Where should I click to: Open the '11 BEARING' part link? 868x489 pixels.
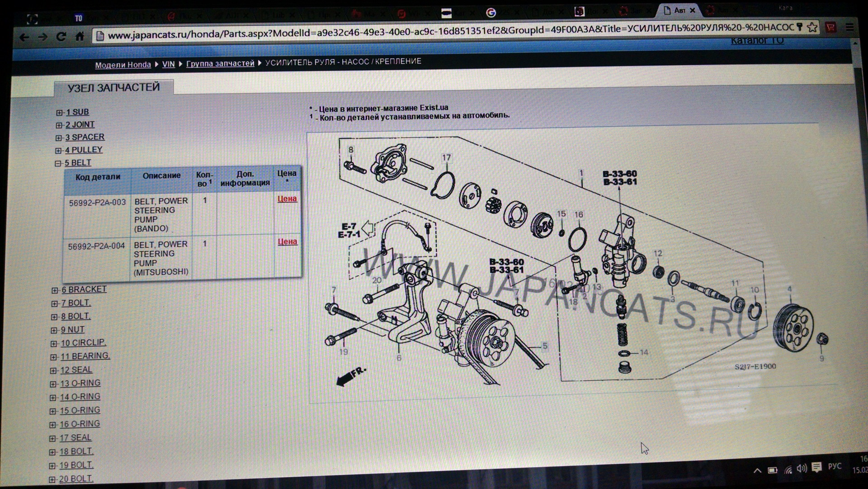click(85, 356)
